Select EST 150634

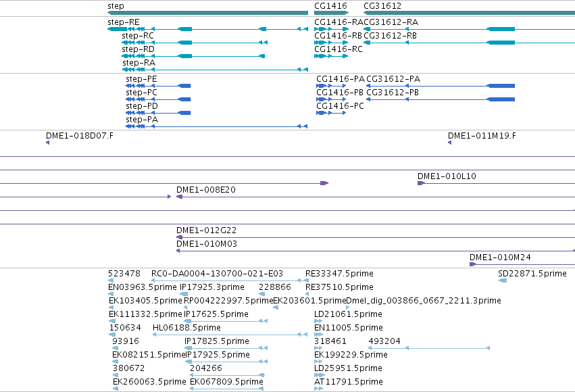pyautogui.click(x=125, y=328)
